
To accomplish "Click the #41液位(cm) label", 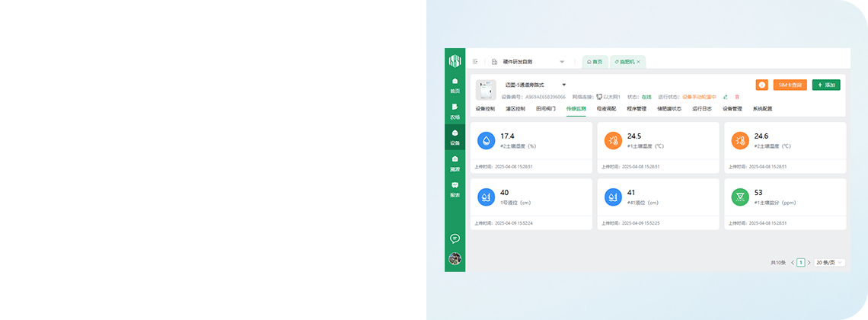I will click(x=644, y=203).
